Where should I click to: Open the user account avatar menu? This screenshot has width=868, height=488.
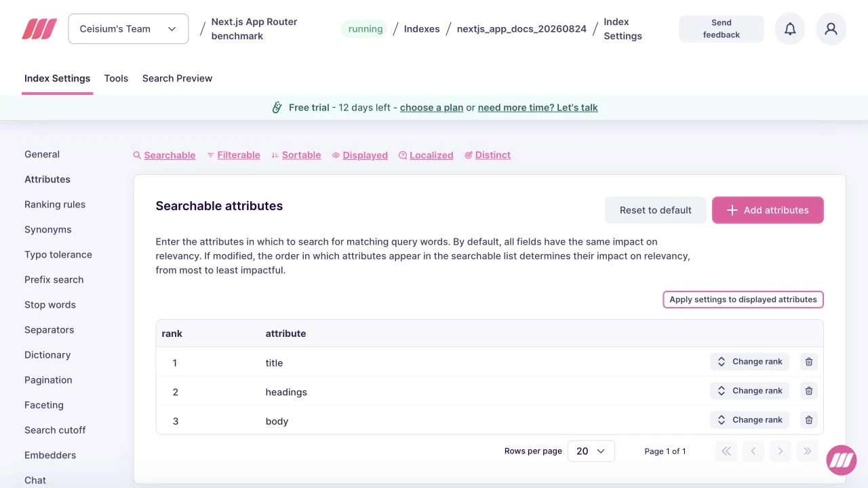click(831, 29)
